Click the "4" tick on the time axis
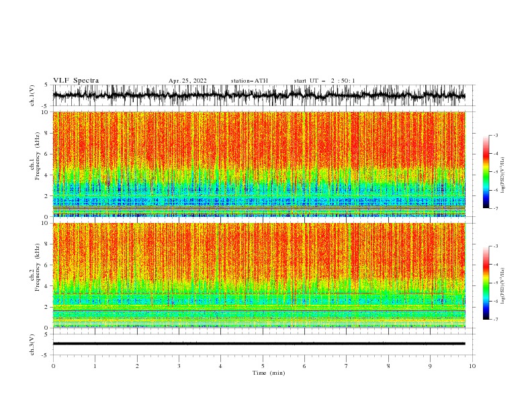The height and width of the screenshot is (411, 532). click(220, 366)
